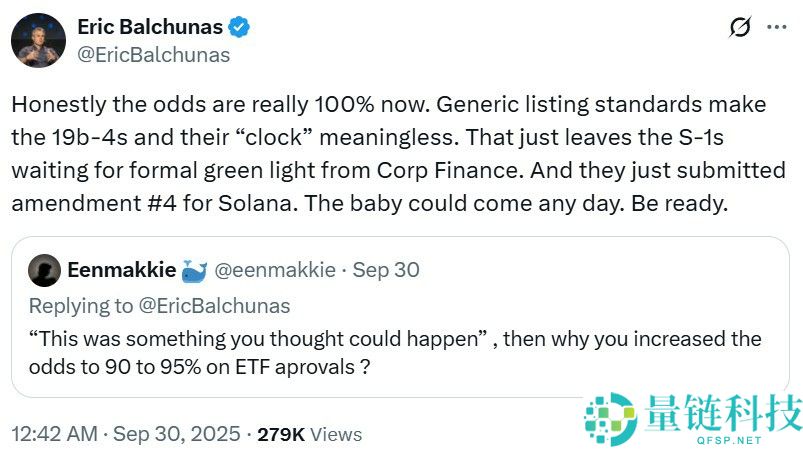Click the whale emoji beside Eenmakkie
Viewport: 803px width, 451px height.
195,270
